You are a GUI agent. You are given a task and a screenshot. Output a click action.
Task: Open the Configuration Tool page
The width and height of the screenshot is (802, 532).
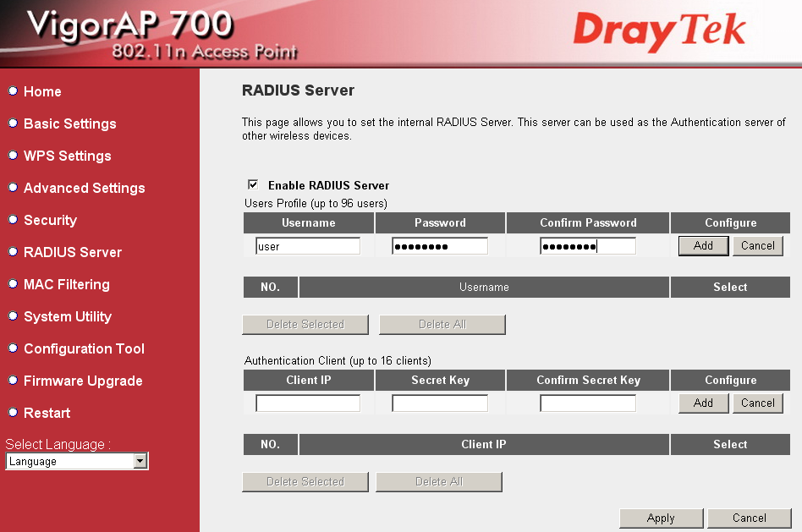(84, 348)
